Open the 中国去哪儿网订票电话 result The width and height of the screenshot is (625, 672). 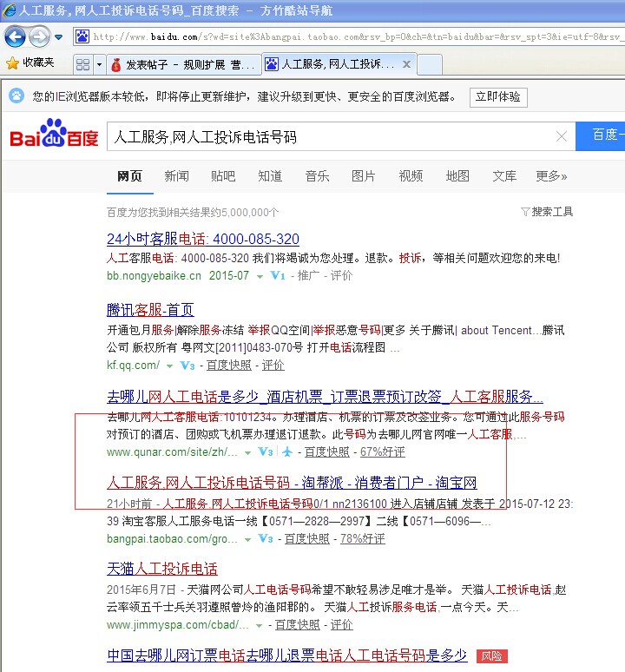pyautogui.click(x=287, y=656)
